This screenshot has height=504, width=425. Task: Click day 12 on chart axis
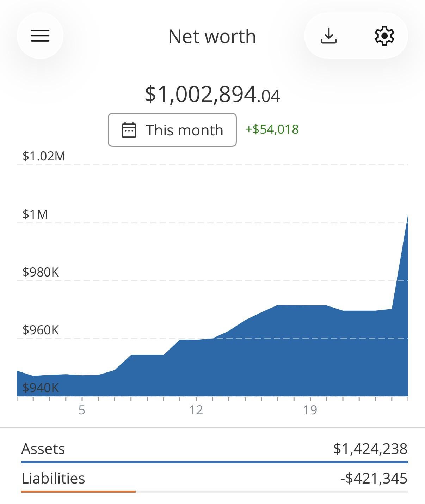point(196,410)
